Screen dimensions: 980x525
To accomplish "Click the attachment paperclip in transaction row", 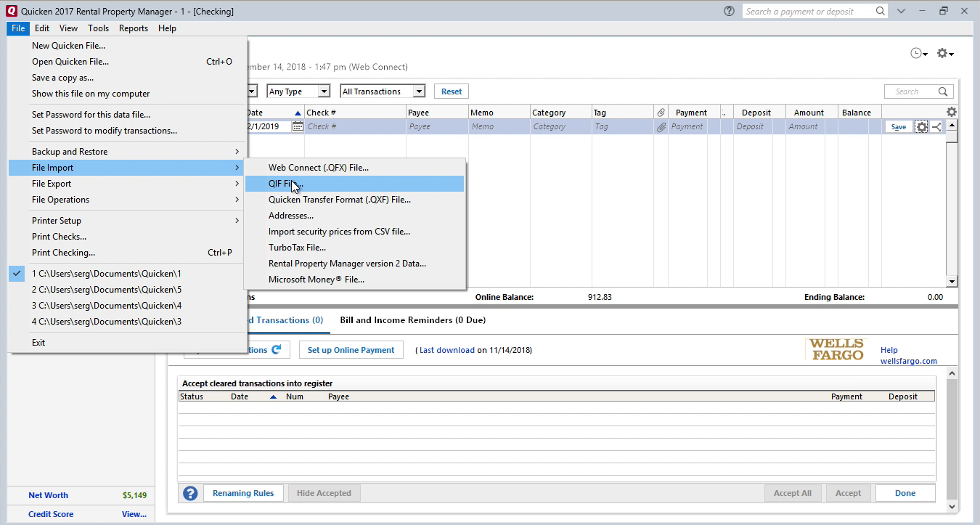I will [x=661, y=126].
